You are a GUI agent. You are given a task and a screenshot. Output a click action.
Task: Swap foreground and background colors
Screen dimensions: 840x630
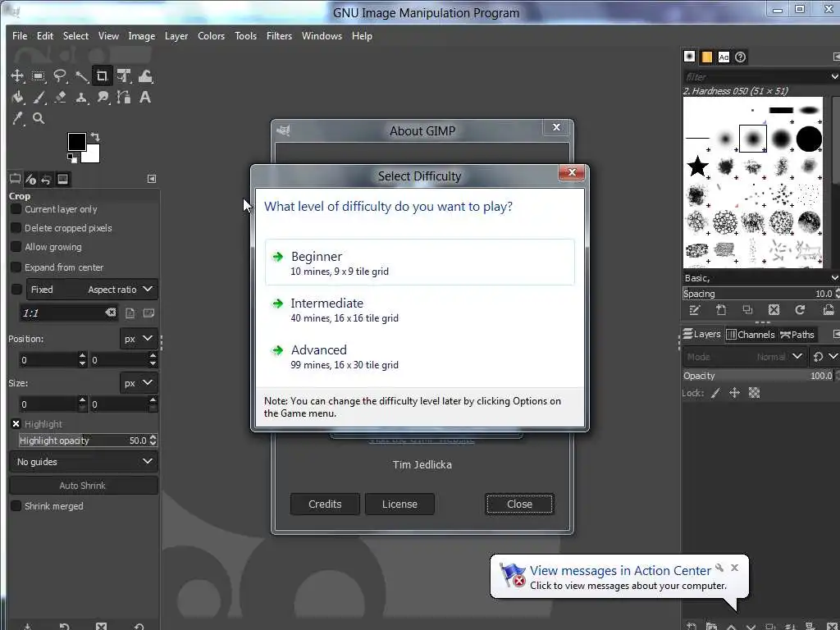(x=95, y=137)
